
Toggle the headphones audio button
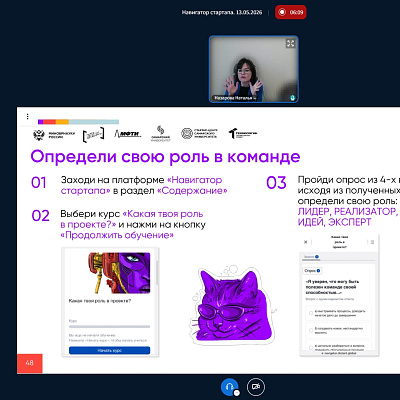229,387
